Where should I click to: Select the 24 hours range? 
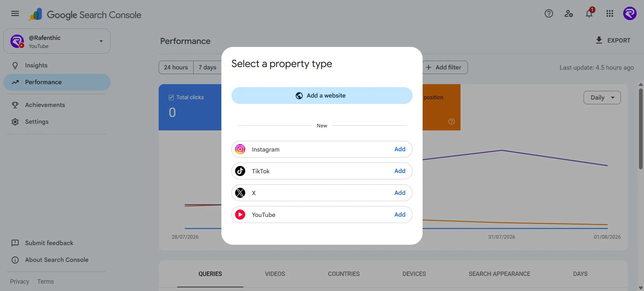pos(176,67)
